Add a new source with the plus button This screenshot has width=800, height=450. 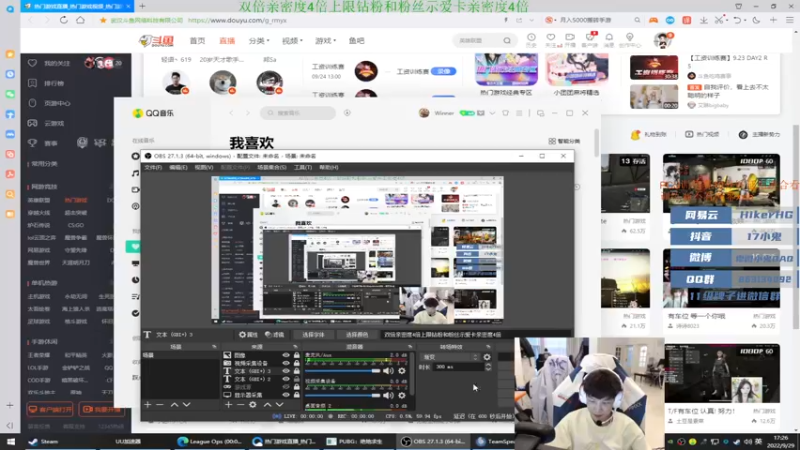click(x=228, y=405)
